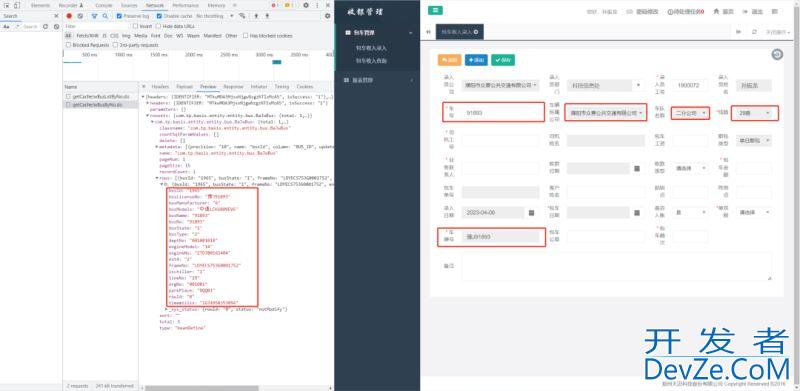
Task: Switch to the Sources tab
Action: [129, 5]
